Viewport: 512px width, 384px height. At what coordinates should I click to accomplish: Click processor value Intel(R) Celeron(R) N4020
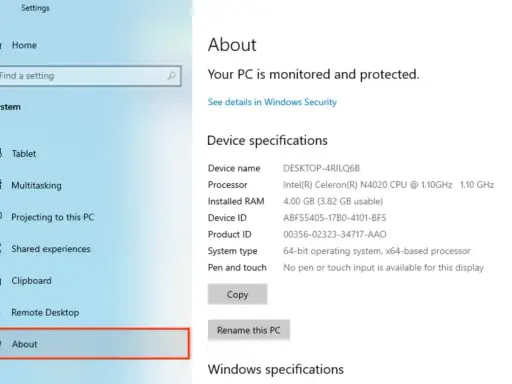[388, 185]
